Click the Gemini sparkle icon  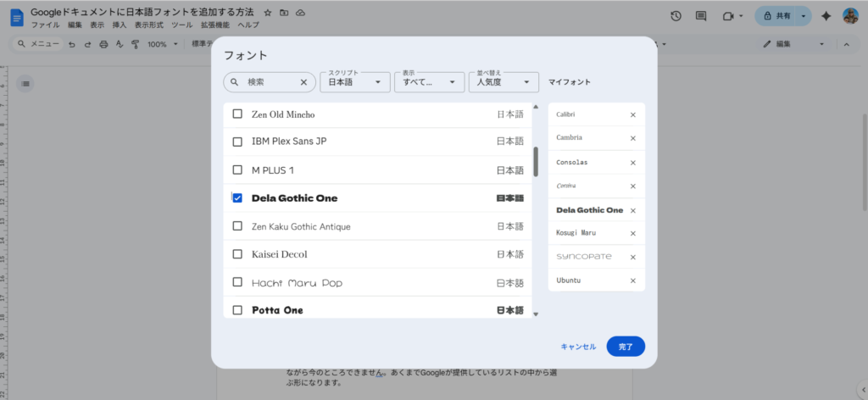(826, 16)
